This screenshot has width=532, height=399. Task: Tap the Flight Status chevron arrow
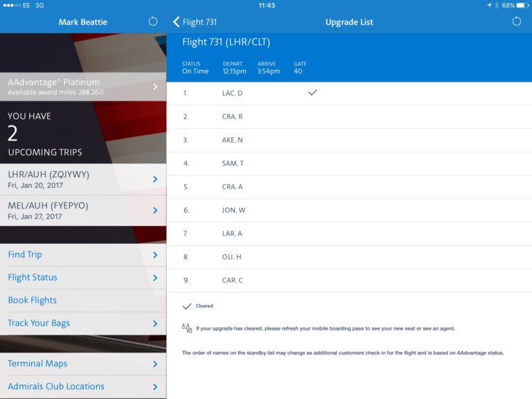pos(155,278)
